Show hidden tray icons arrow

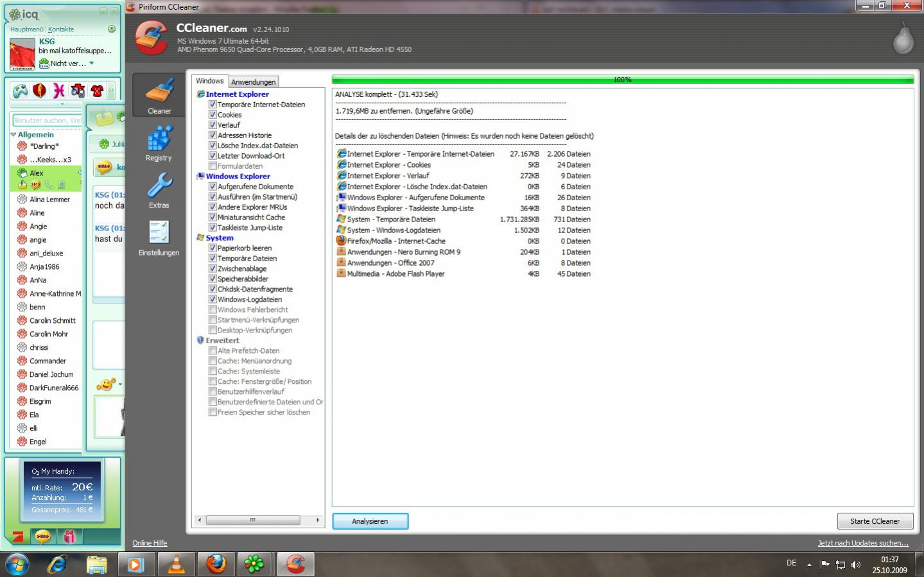pyautogui.click(x=809, y=565)
